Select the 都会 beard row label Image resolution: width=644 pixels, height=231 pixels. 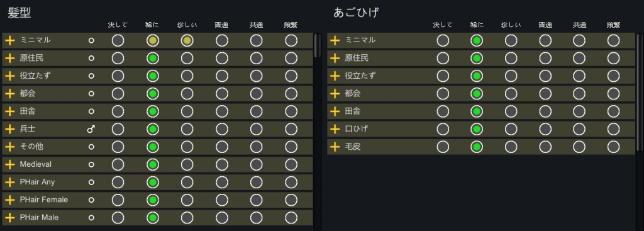(x=353, y=94)
